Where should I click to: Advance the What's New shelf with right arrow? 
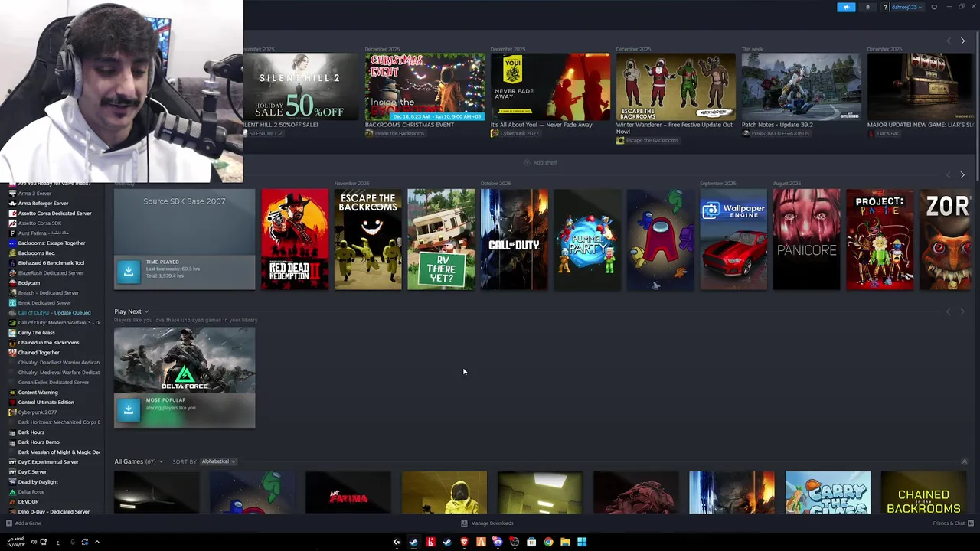(x=962, y=41)
